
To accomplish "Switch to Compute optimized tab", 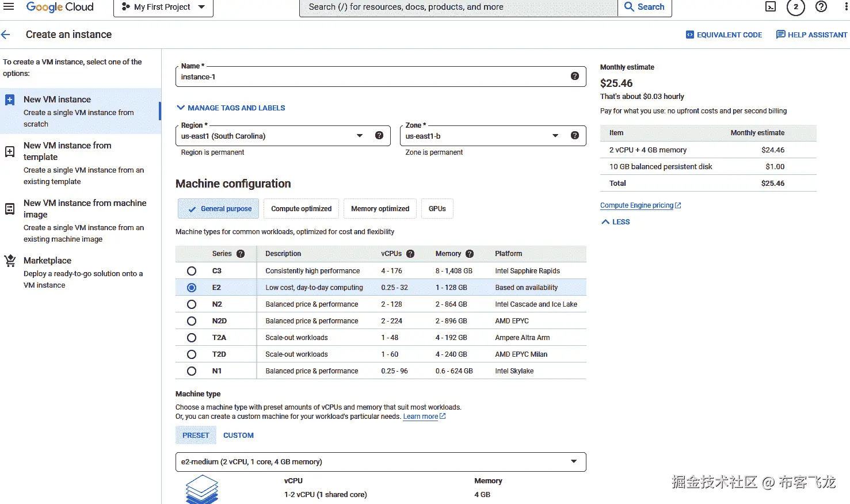I will pos(301,209).
